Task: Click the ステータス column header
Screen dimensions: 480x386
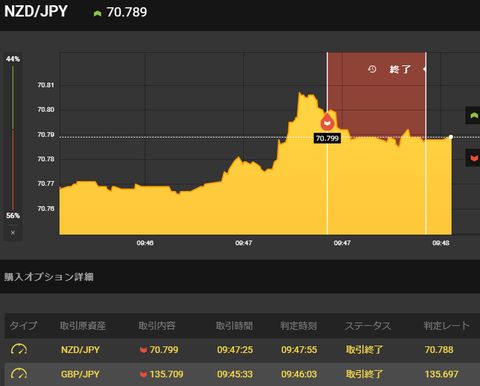Action: point(368,325)
